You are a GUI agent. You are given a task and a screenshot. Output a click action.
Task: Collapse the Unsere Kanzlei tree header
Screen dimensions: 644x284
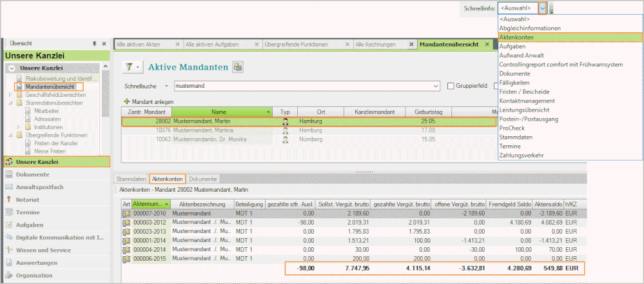click(12, 68)
